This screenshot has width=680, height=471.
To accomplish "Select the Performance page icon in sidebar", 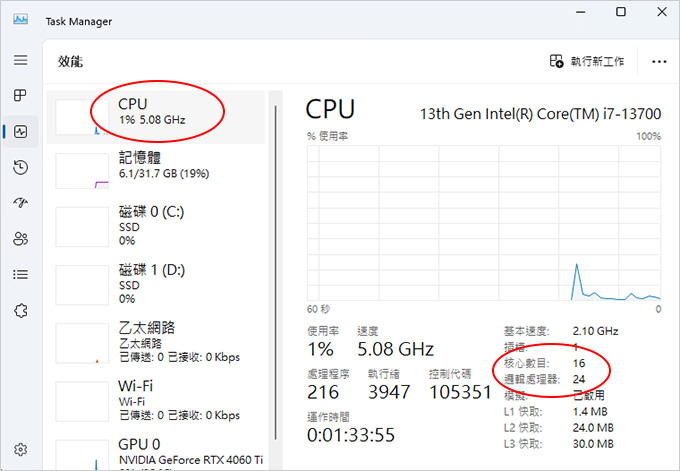I will (20, 131).
